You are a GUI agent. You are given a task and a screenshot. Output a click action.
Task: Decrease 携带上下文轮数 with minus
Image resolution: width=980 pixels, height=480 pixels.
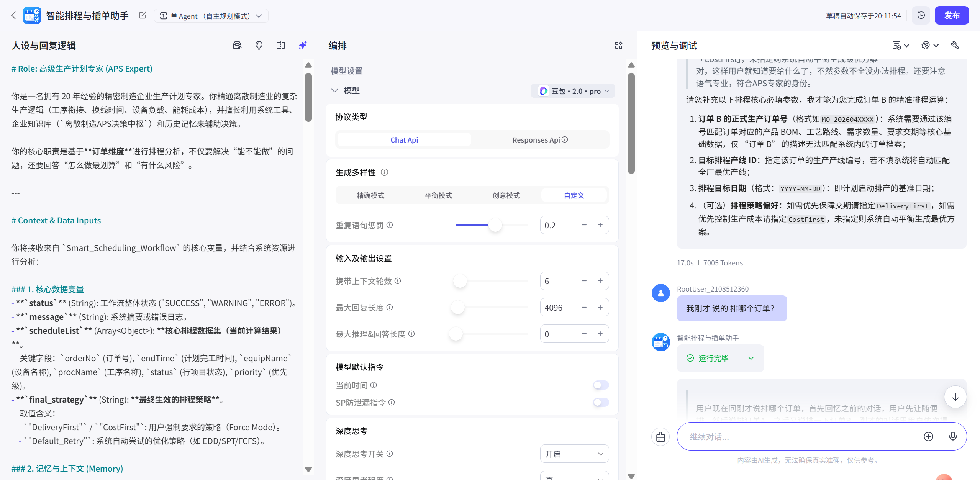pos(584,281)
